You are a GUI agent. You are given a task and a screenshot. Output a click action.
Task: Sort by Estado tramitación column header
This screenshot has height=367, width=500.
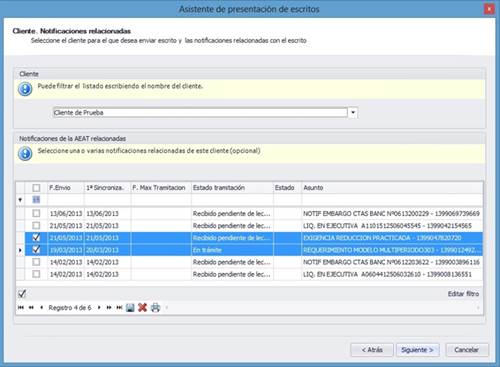232,188
